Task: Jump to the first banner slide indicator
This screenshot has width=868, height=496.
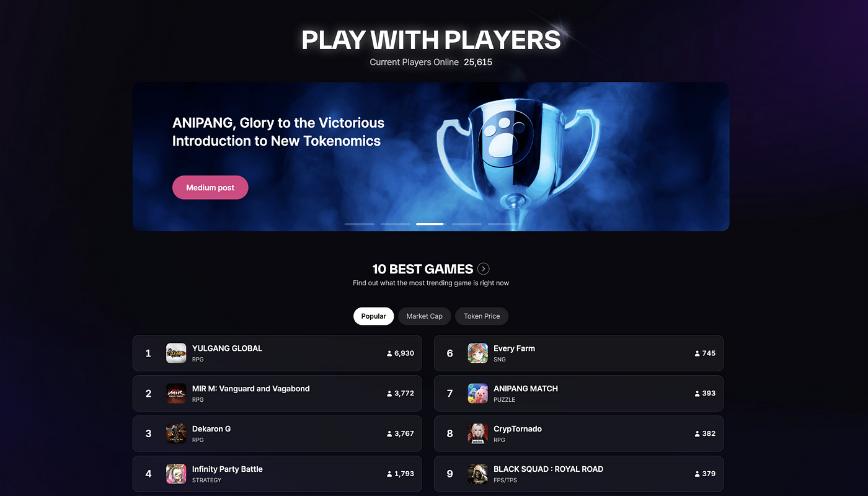Action: pyautogui.click(x=360, y=224)
